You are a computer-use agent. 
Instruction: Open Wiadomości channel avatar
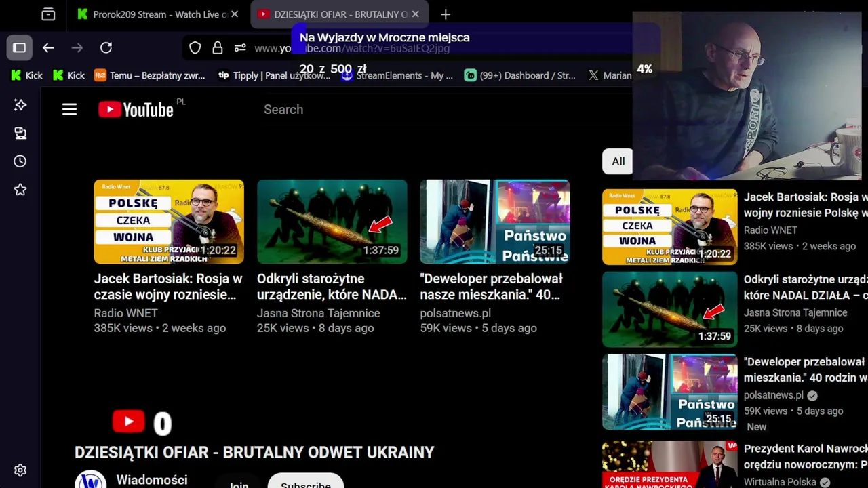point(90,479)
